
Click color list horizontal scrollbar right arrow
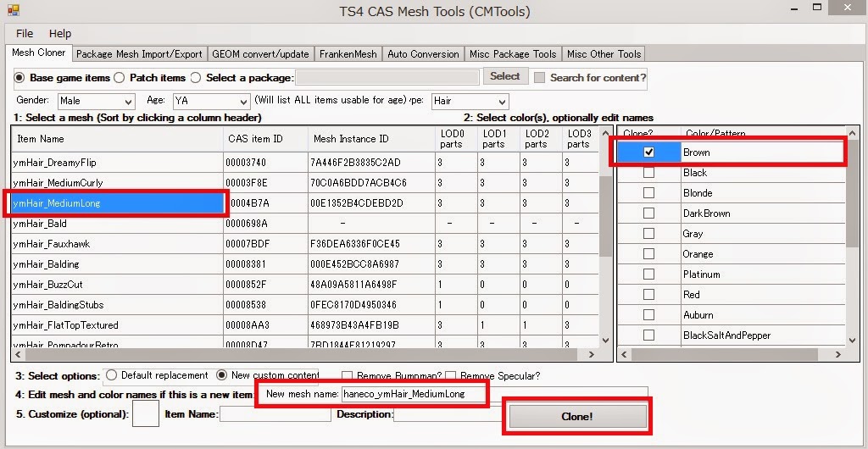pyautogui.click(x=838, y=354)
